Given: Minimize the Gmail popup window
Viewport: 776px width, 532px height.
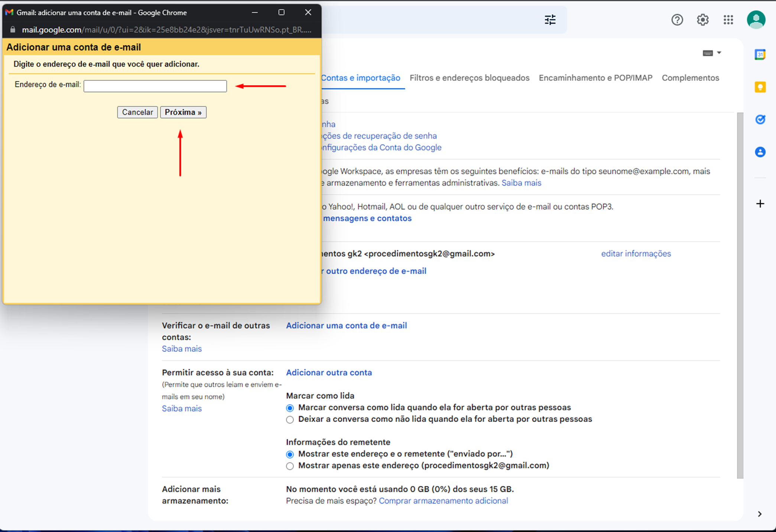Looking at the screenshot, I should tap(254, 12).
